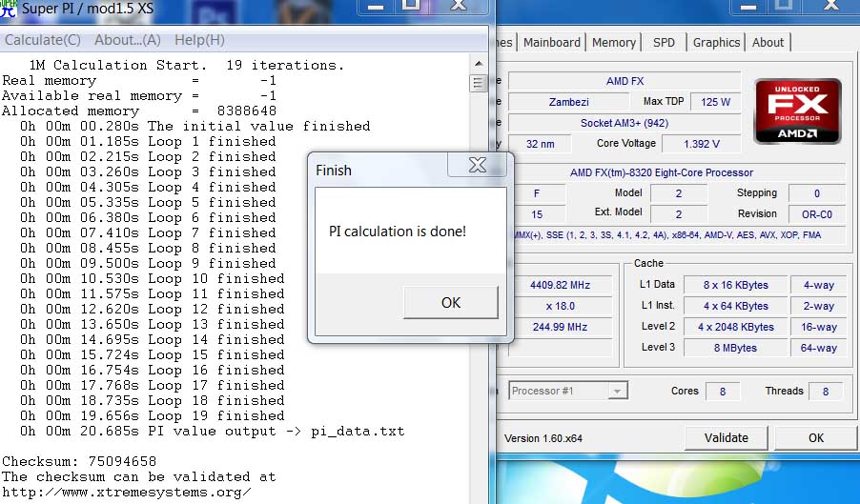Minimize the Super PI window
Viewport: 860px width, 504px height.
tap(376, 6)
